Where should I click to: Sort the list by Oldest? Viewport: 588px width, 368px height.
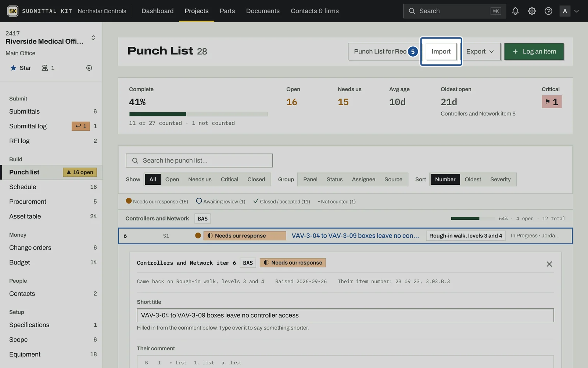(473, 179)
